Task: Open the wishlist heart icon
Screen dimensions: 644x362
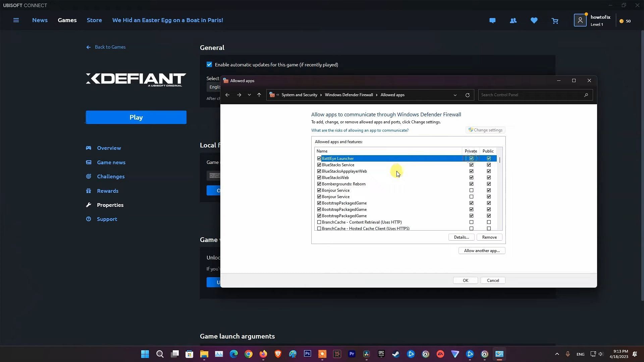Action: pyautogui.click(x=534, y=21)
